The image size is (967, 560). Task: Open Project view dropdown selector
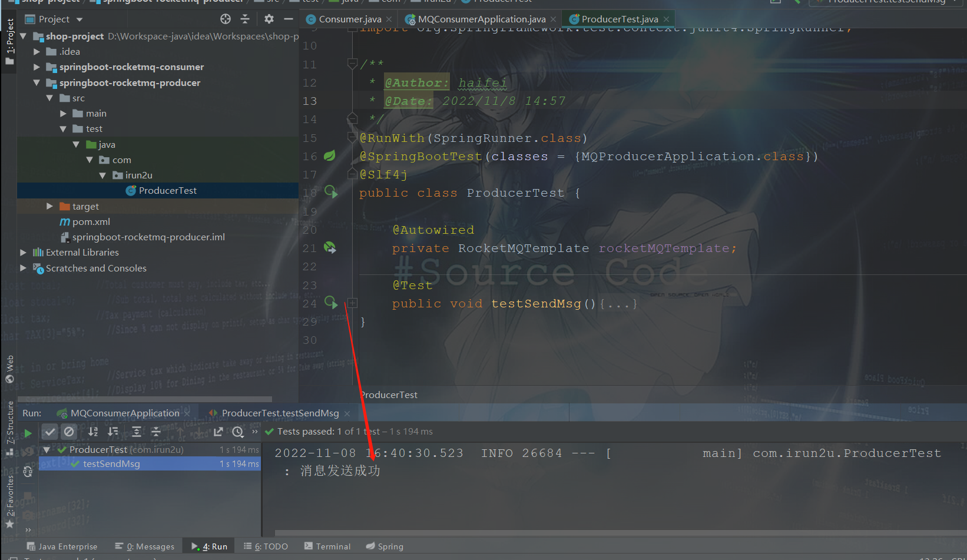click(x=54, y=19)
